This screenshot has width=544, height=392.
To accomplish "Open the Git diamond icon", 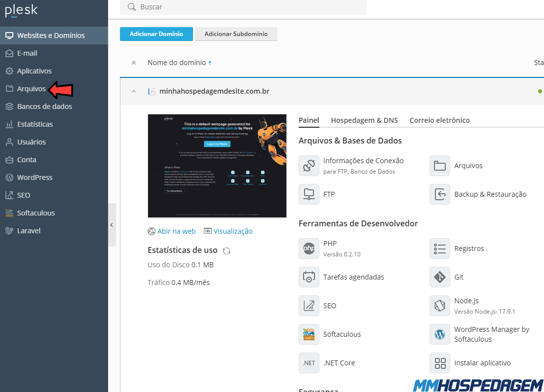I will pos(439,277).
